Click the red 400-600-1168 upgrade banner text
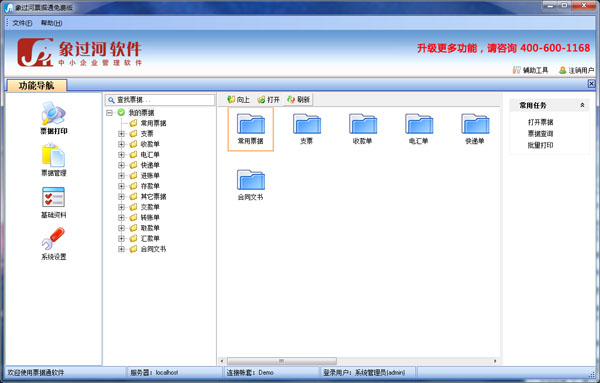The image size is (600, 383). [504, 48]
